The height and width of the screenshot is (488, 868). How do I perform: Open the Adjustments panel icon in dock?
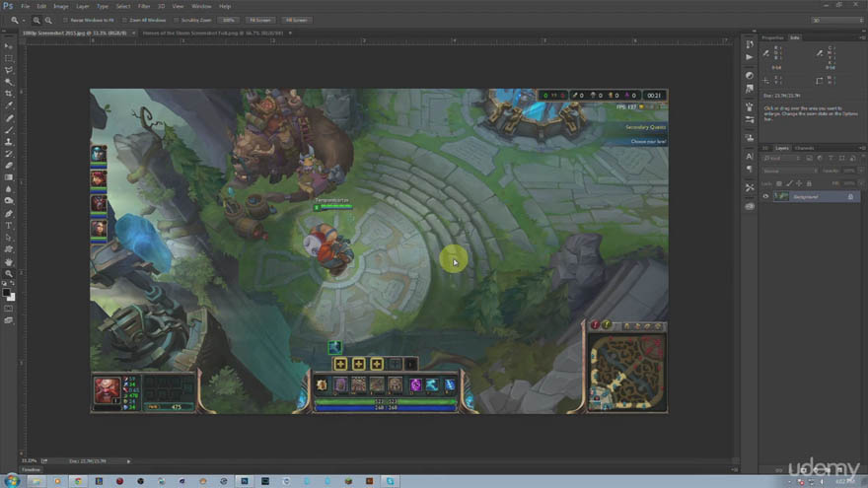(x=750, y=75)
